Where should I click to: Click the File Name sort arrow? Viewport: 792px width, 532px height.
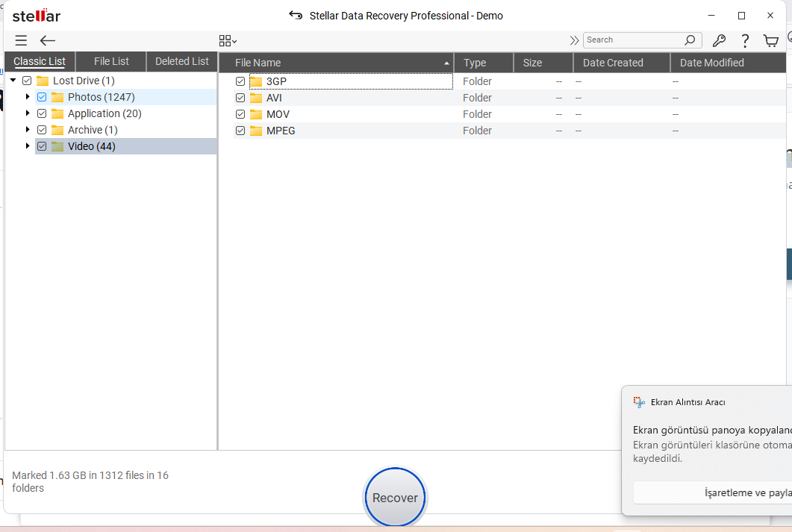(446, 63)
